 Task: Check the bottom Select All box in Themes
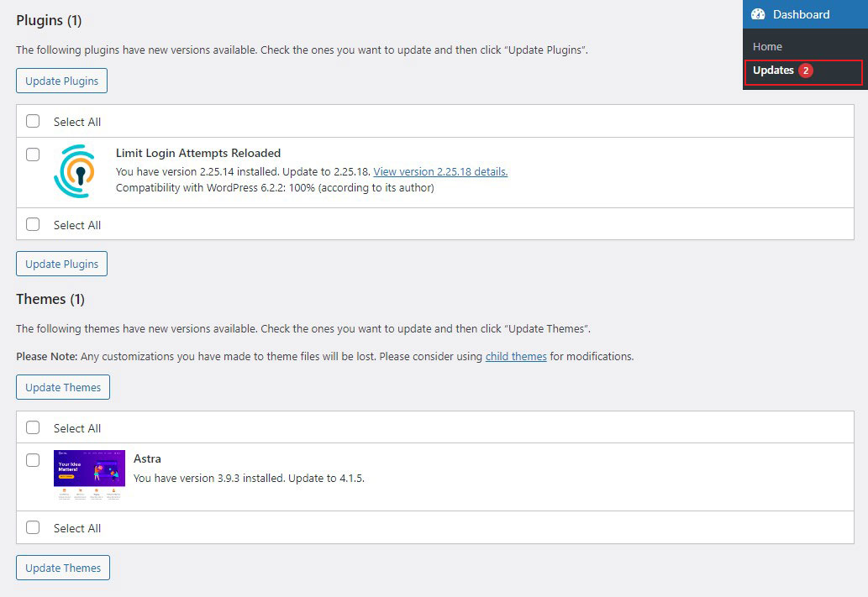tap(33, 527)
